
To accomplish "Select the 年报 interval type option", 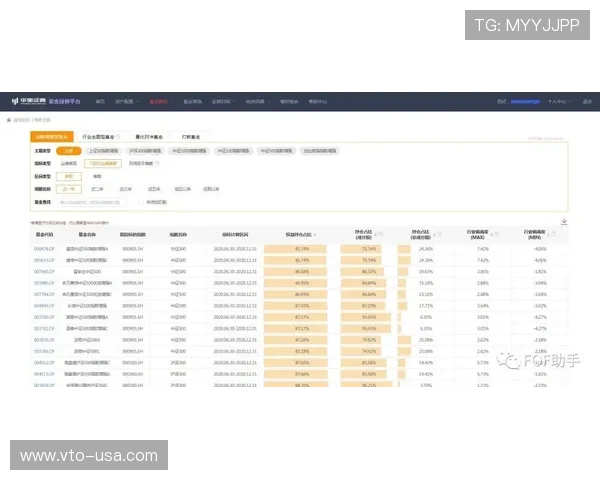I will coord(96,174).
